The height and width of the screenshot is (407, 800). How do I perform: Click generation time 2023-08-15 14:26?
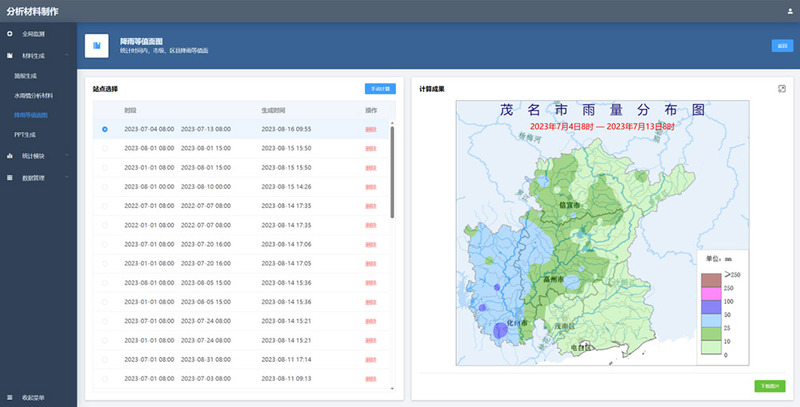pyautogui.click(x=286, y=187)
